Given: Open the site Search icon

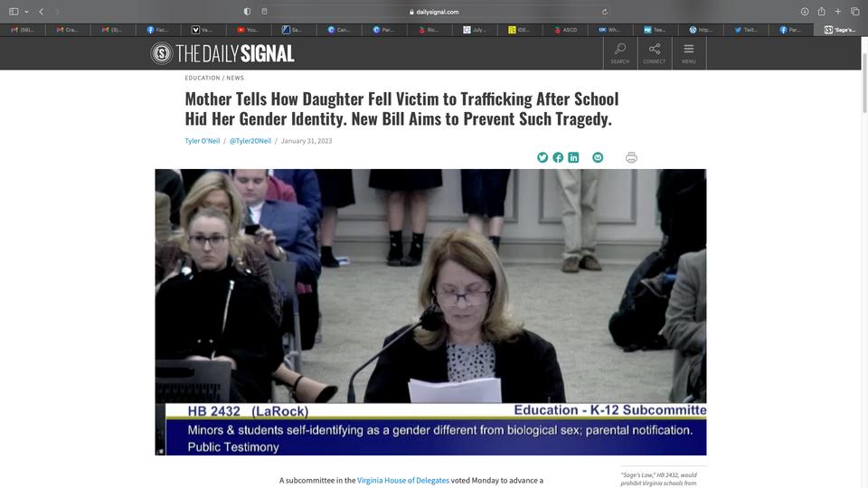Looking at the screenshot, I should pyautogui.click(x=620, y=53).
